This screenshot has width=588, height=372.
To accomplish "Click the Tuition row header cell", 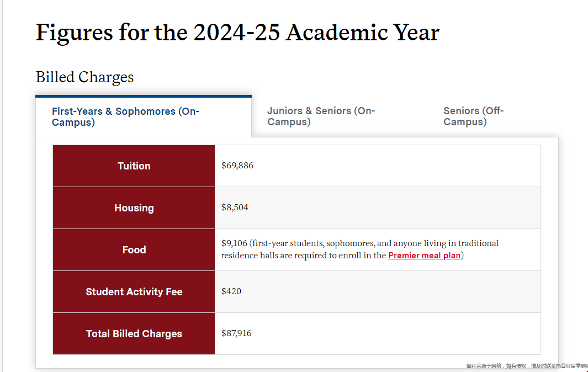I will 134,166.
